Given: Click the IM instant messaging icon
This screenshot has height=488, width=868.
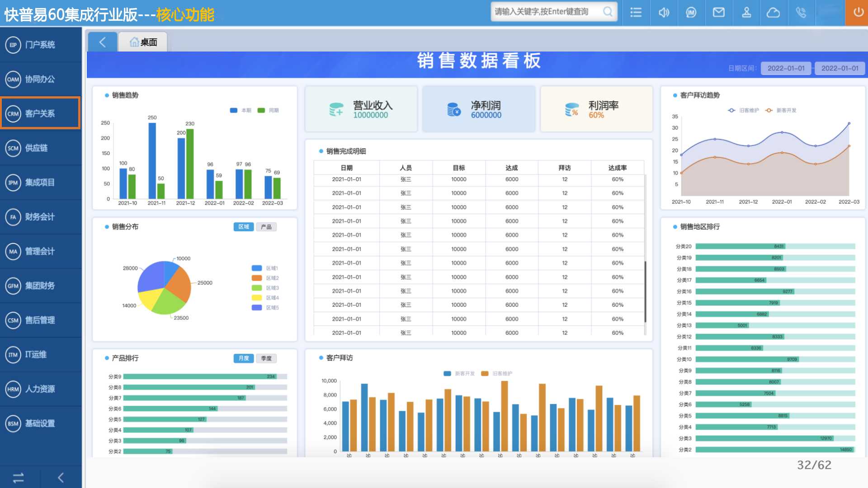Looking at the screenshot, I should pos(691,13).
